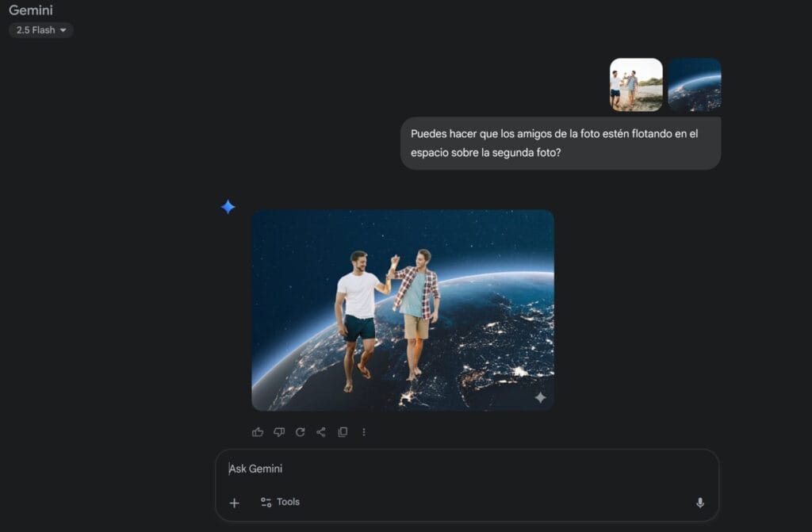Click the thumbs down bad response icon
Screen dimensions: 812x532
point(279,432)
